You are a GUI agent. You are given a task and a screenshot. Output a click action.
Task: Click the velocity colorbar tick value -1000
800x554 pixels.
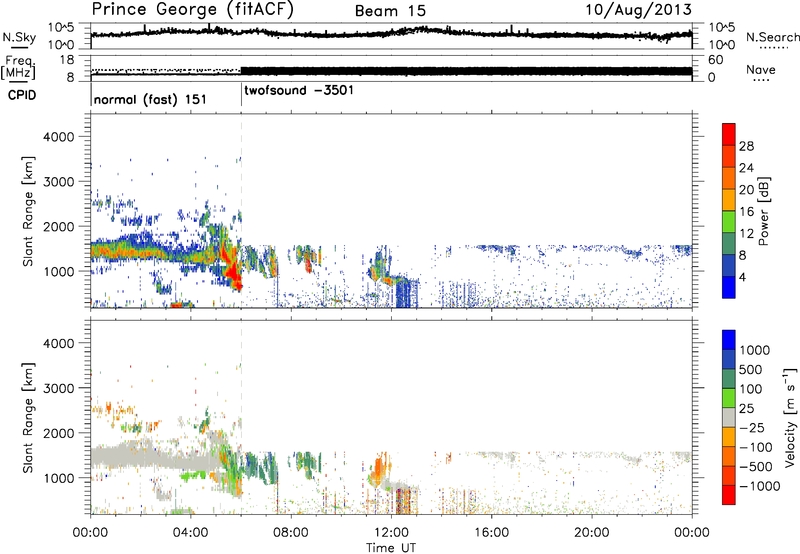pos(760,486)
